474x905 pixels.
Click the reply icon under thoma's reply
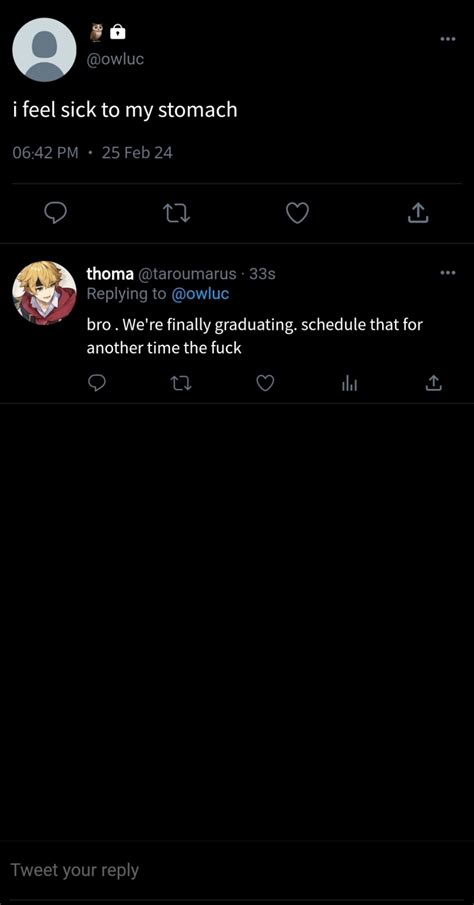point(98,383)
